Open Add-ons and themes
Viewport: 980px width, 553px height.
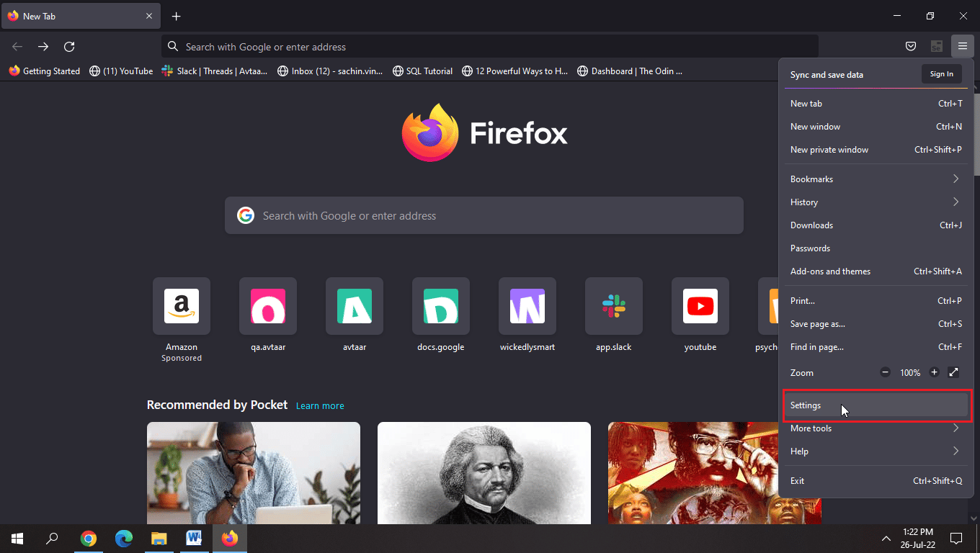(x=876, y=271)
